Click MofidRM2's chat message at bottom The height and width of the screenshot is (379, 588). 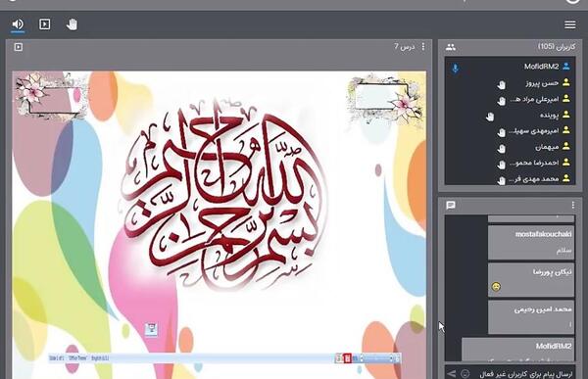point(517,350)
